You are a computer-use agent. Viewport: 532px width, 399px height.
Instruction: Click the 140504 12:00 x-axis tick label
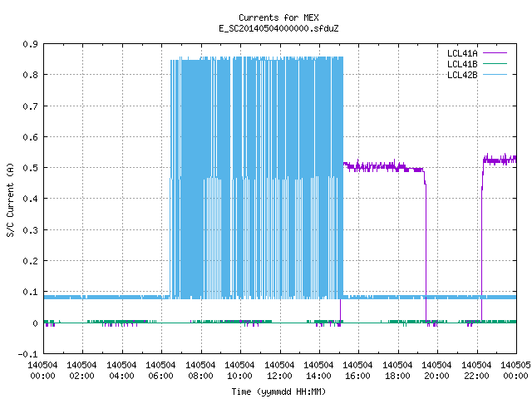[279, 371]
